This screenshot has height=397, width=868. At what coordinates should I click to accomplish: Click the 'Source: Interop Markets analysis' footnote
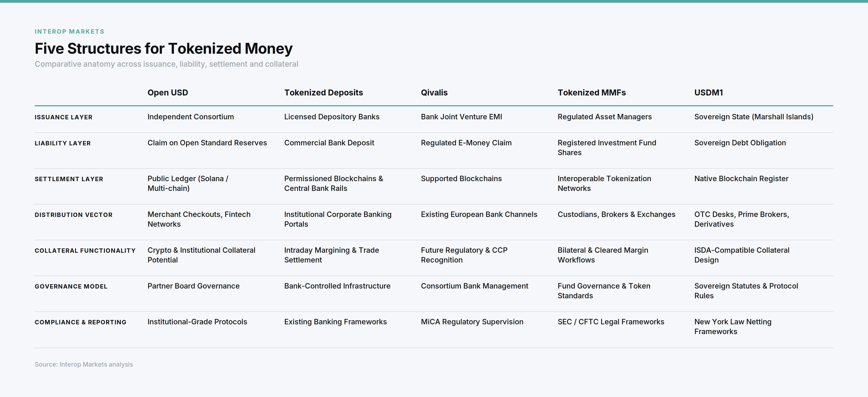(x=84, y=364)
